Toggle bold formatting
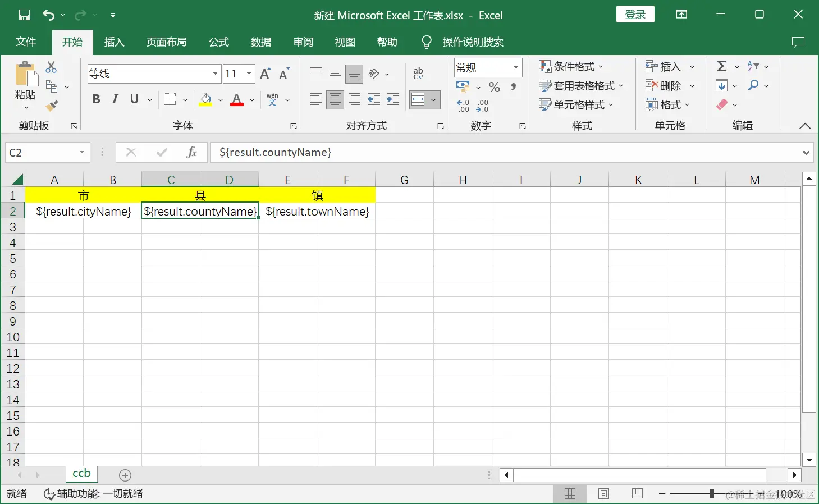 click(x=96, y=99)
